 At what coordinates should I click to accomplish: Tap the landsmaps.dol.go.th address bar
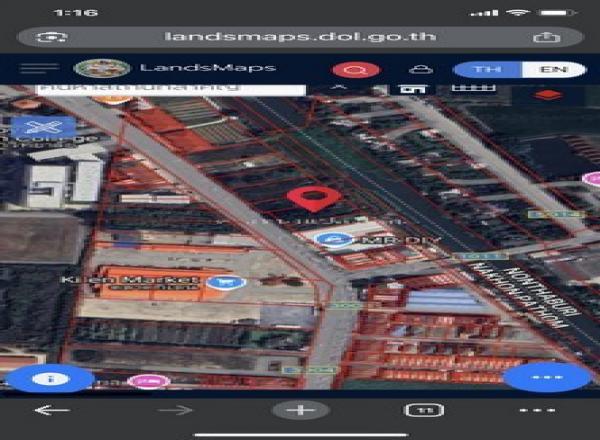pos(300,37)
